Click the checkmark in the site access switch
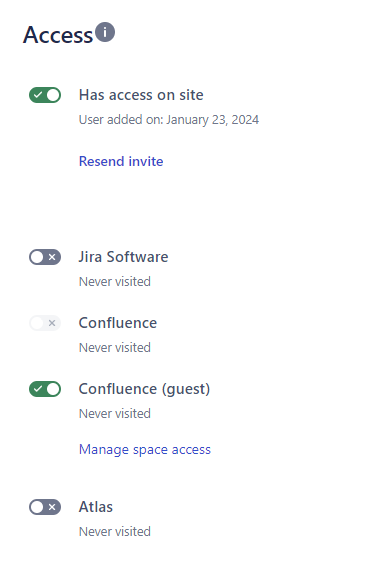The image size is (377, 575). (x=38, y=95)
